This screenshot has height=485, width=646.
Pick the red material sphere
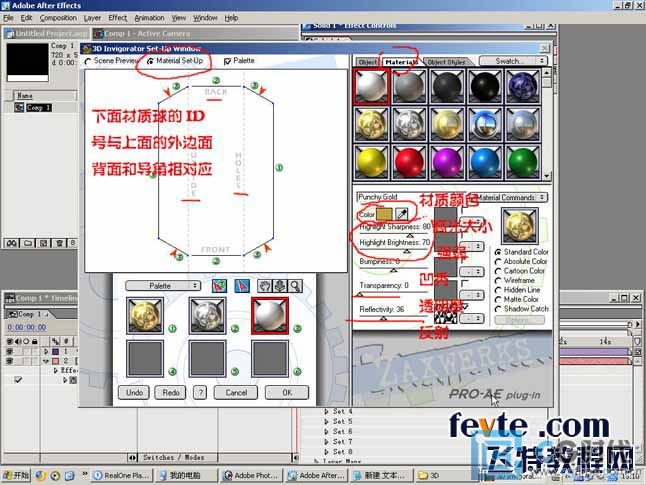pyautogui.click(x=409, y=162)
